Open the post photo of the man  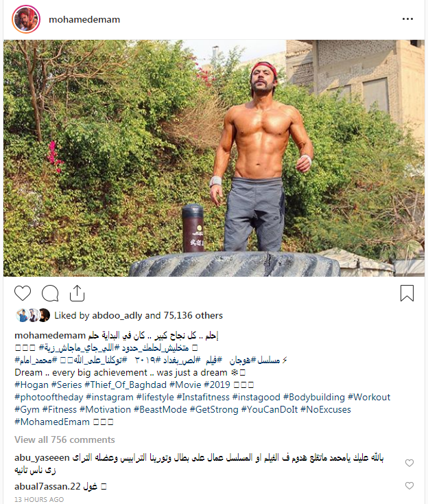pos(214,158)
